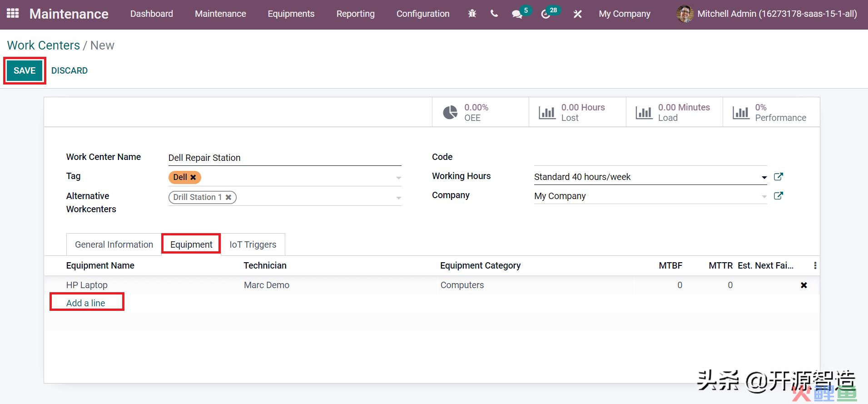Click the DISCARD button
The width and height of the screenshot is (868, 404).
point(69,70)
